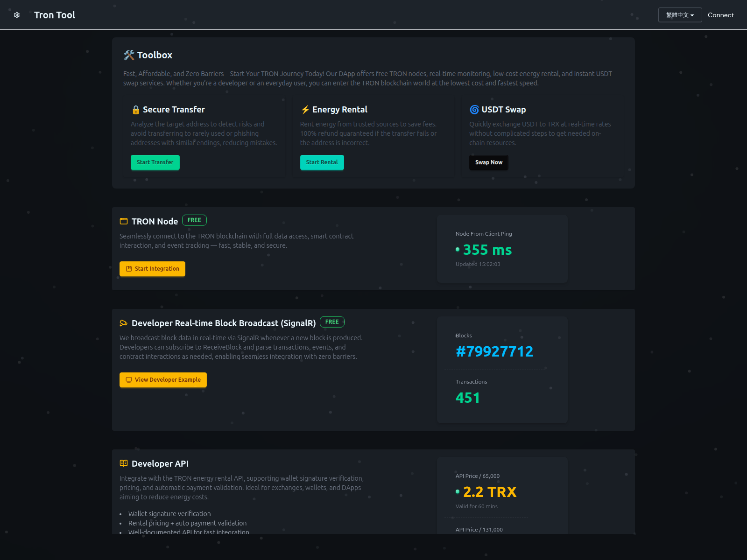The image size is (747, 560).
Task: Click the green status dot beside 2.2 TRX
Action: (x=458, y=492)
